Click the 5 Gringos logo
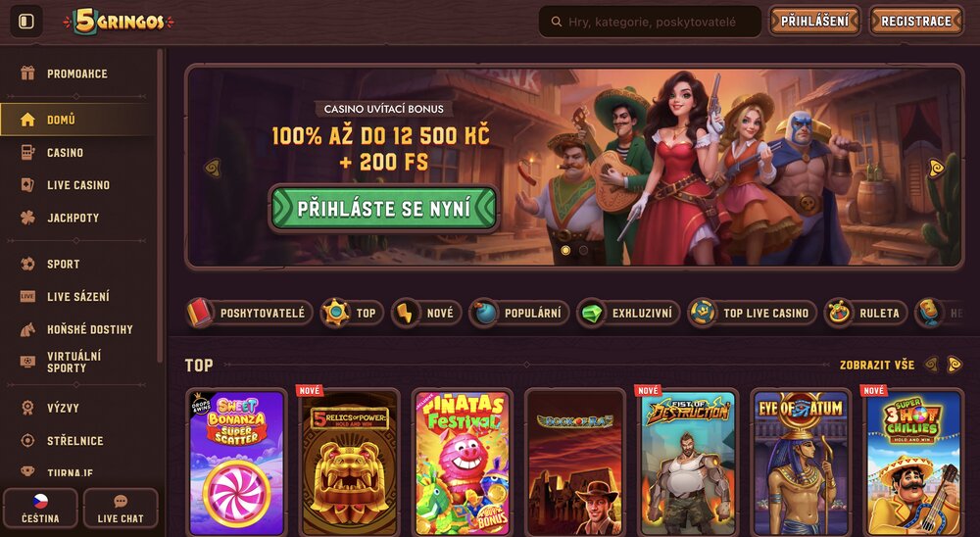Viewport: 980px width, 537px height. [119, 22]
